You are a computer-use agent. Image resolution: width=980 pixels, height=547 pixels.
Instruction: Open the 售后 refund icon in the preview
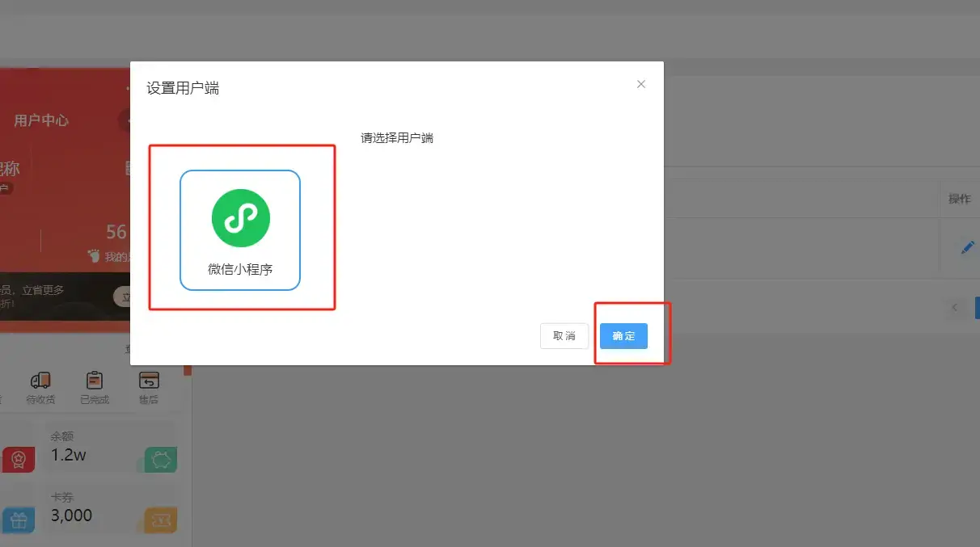pyautogui.click(x=149, y=381)
